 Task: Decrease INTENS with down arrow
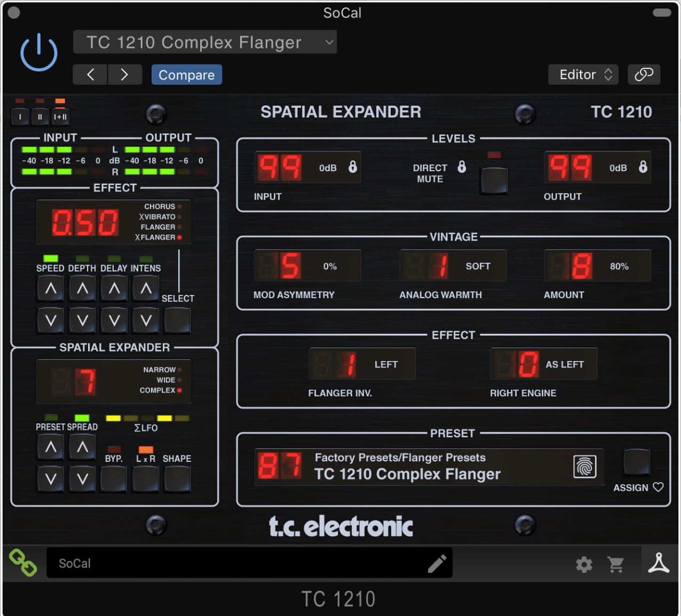click(x=146, y=320)
